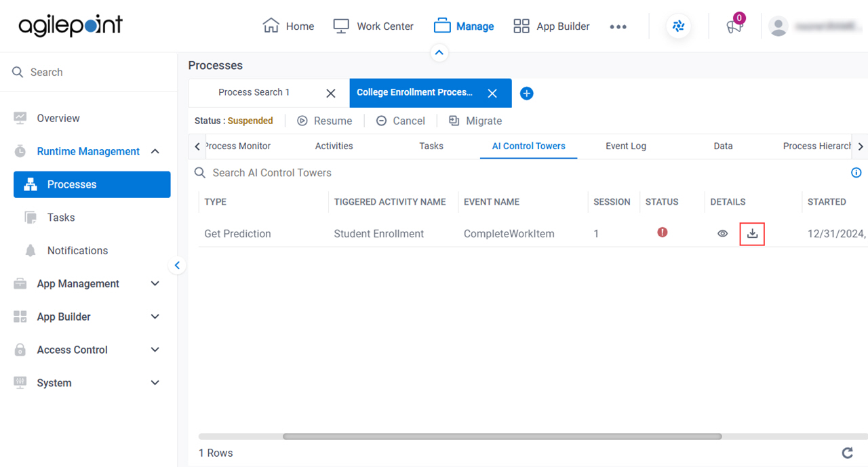Open announcements megaphone icon
Image resolution: width=868 pixels, height=467 pixels.
point(734,26)
